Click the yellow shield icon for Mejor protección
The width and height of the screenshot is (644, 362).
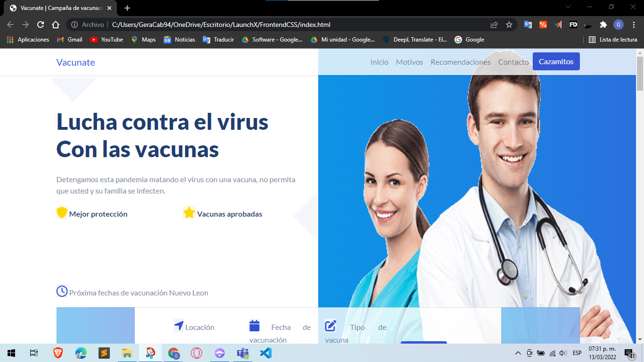point(61,212)
